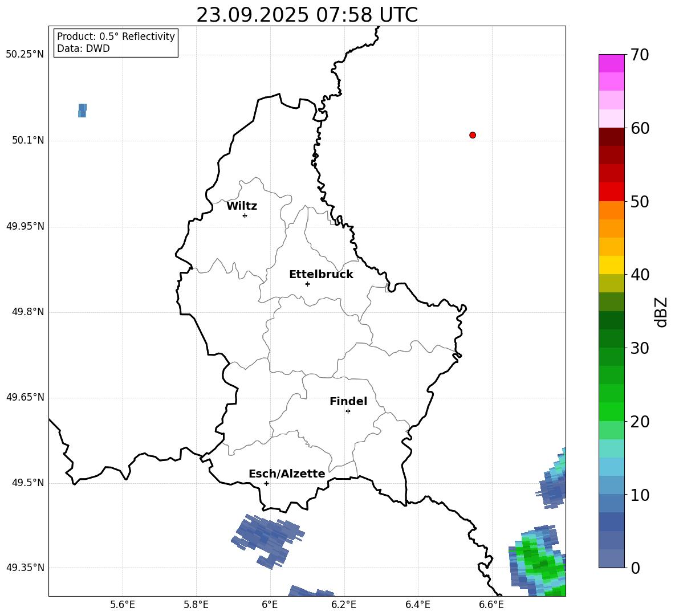Click the Product: 0.5° Reflectivity text
The height and width of the screenshot is (616, 675).
pos(116,36)
